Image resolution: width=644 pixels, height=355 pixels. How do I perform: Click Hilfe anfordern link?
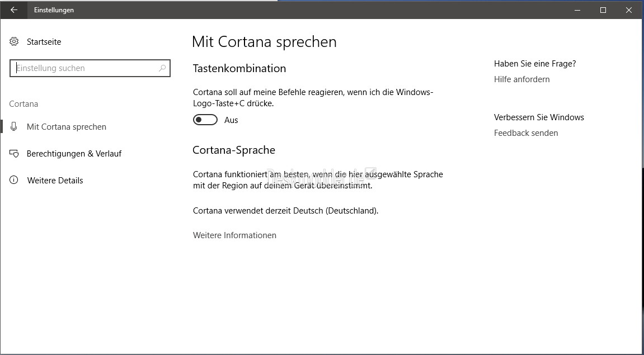521,79
